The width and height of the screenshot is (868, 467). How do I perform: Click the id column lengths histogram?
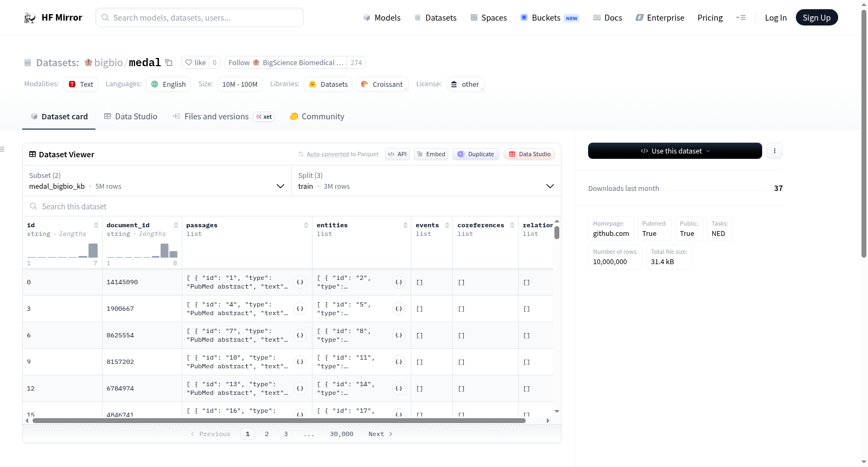[x=62, y=251]
